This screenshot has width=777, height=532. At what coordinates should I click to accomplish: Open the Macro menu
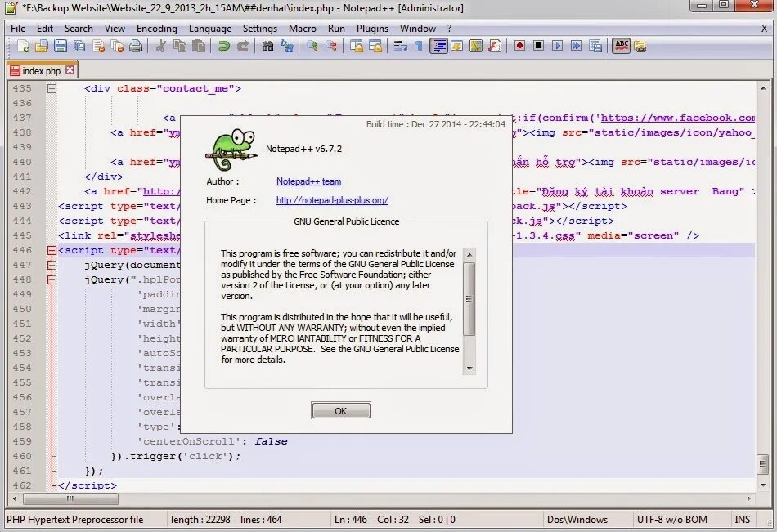pos(303,29)
